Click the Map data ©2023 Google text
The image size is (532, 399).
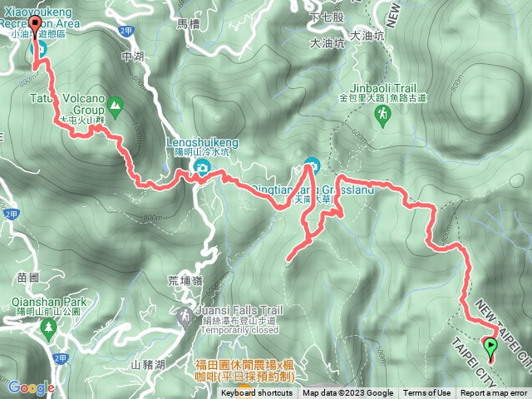(x=347, y=393)
